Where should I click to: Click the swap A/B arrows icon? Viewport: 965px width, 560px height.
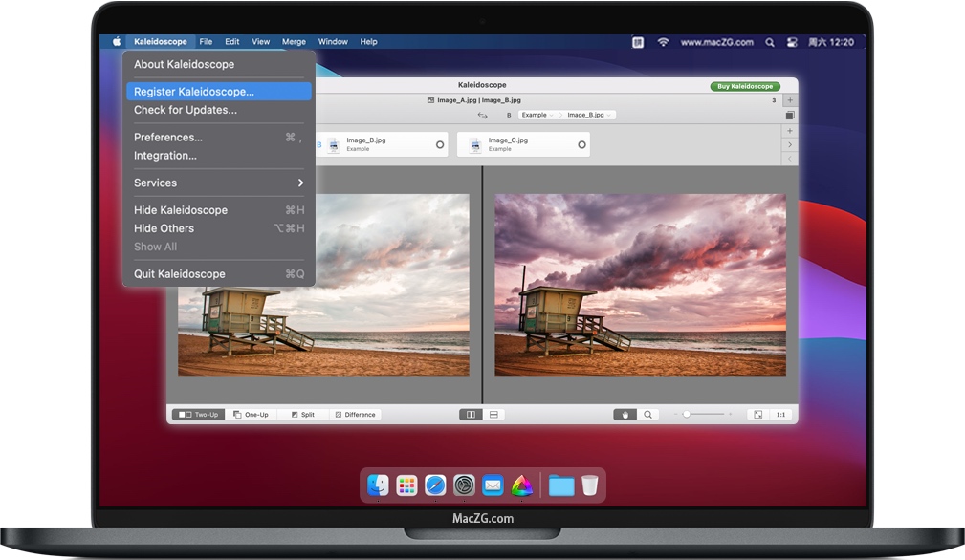coord(482,115)
